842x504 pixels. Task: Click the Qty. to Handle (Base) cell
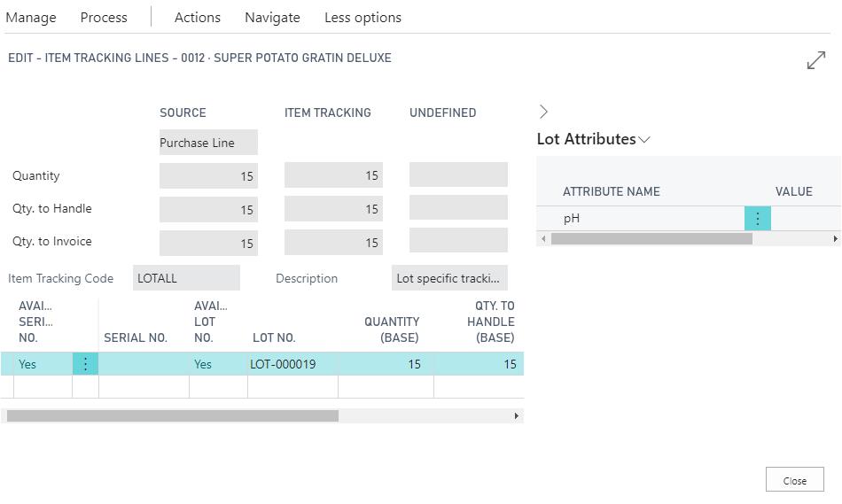pos(479,364)
